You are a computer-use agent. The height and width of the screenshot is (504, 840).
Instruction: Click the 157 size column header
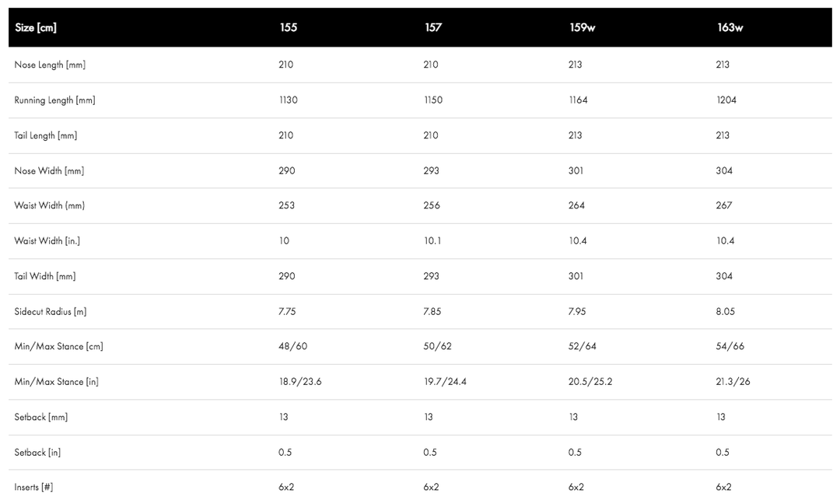(433, 28)
